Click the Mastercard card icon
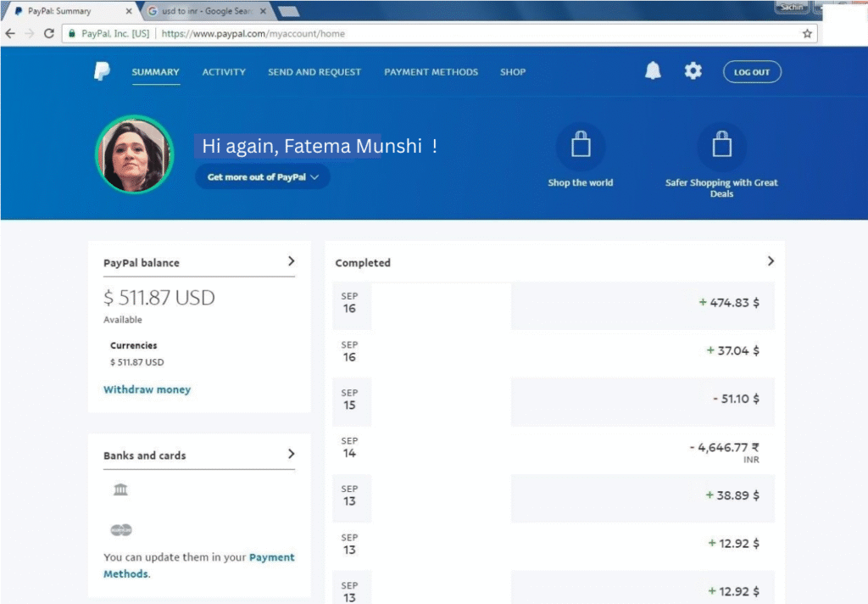 click(x=121, y=529)
